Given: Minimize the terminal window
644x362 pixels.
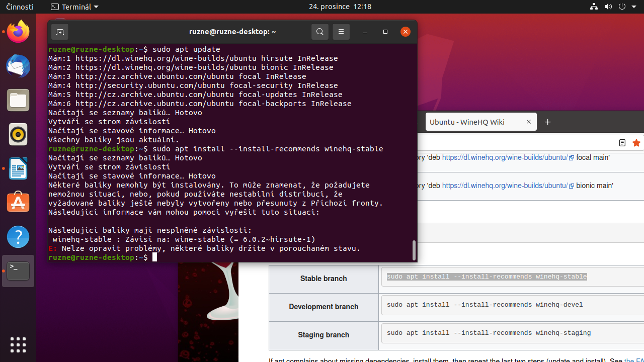Looking at the screenshot, I should (365, 32).
